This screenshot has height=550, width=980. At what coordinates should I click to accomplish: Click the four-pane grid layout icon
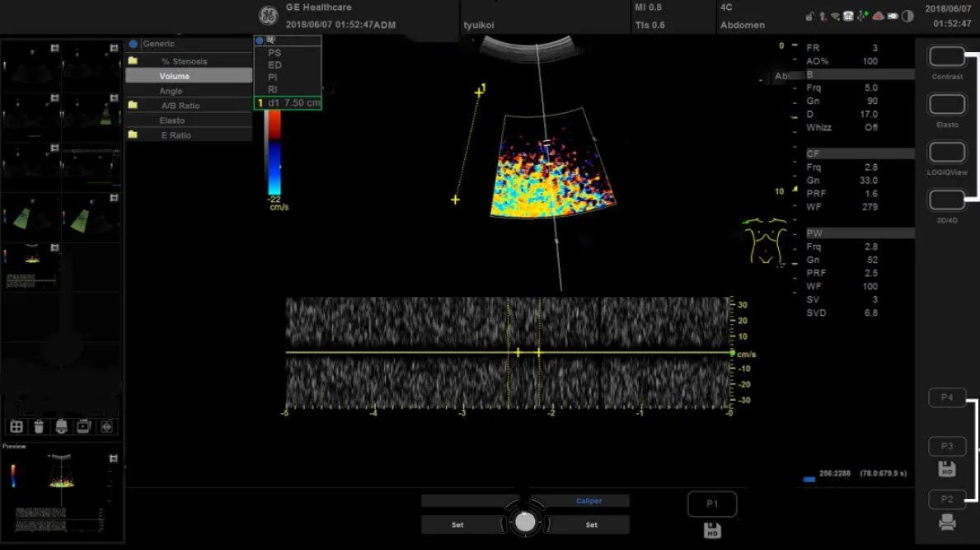[16, 426]
